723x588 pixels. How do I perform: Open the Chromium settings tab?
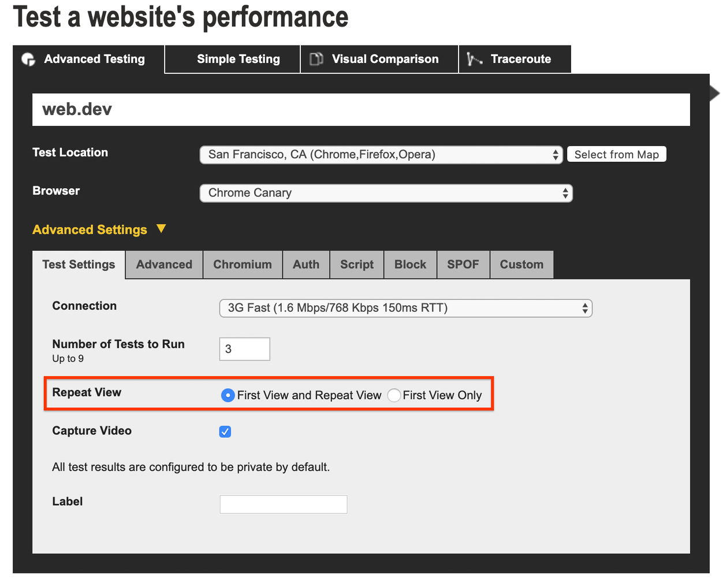(x=243, y=264)
